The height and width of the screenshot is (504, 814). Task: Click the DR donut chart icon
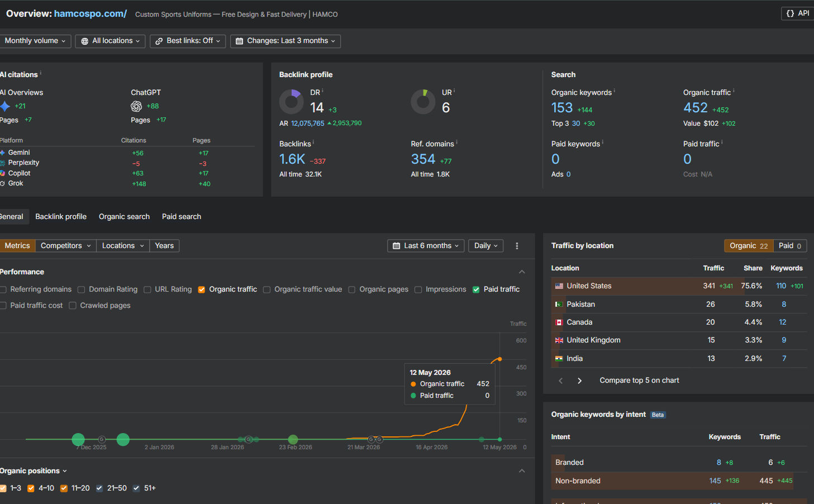coord(292,102)
